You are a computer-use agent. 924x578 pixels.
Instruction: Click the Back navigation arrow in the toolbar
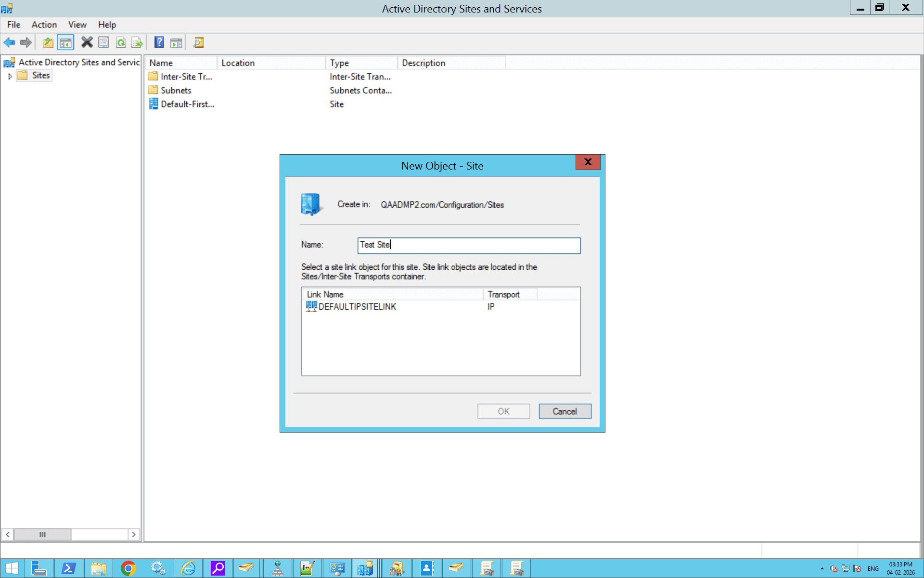point(9,42)
